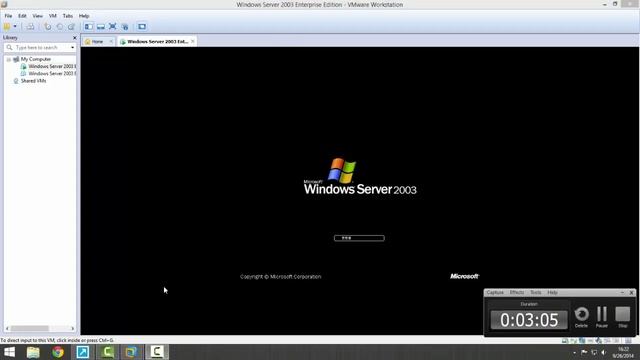640x360 pixels.
Task: Open File Explorer from the taskbar
Action: (x=33, y=352)
